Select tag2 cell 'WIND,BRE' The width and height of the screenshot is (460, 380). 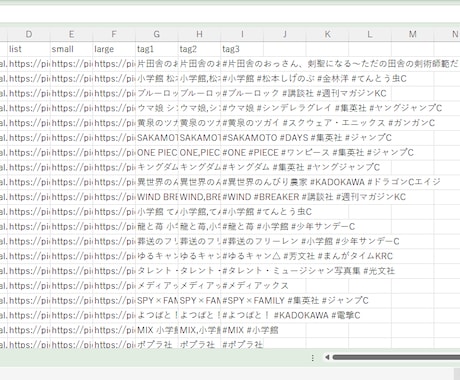200,197
